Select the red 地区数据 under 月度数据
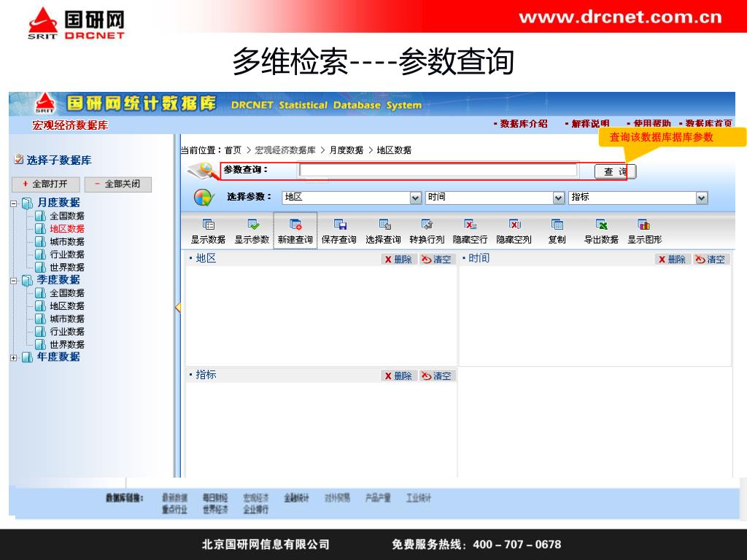 coord(66,229)
